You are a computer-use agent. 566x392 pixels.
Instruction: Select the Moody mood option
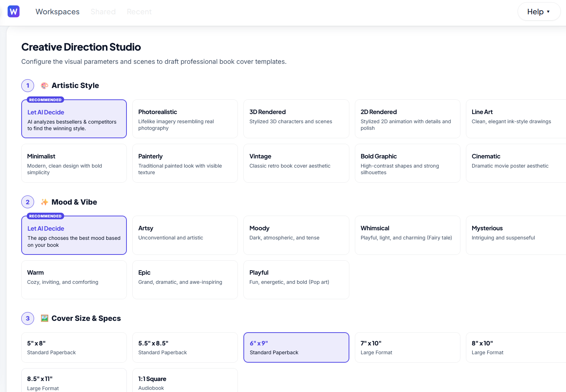pyautogui.click(x=296, y=235)
